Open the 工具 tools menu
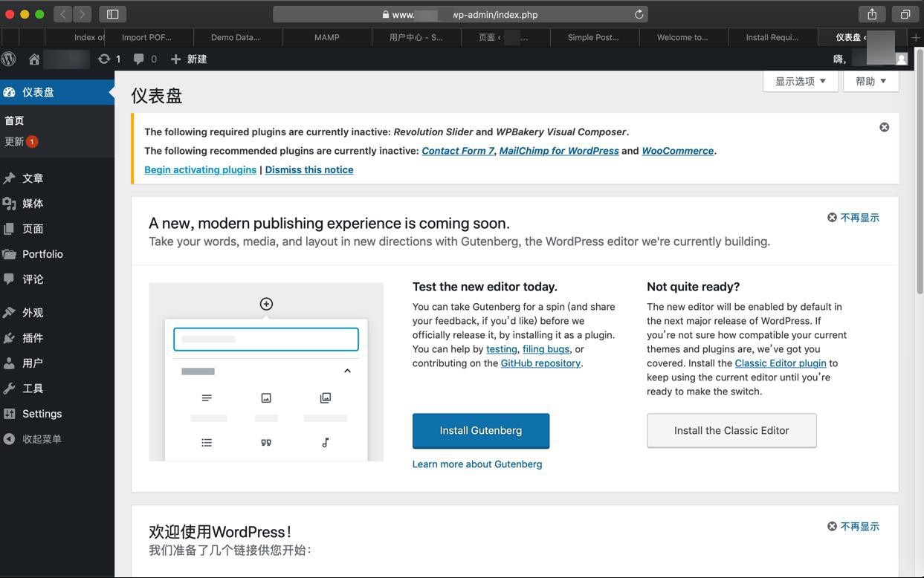 (57, 389)
